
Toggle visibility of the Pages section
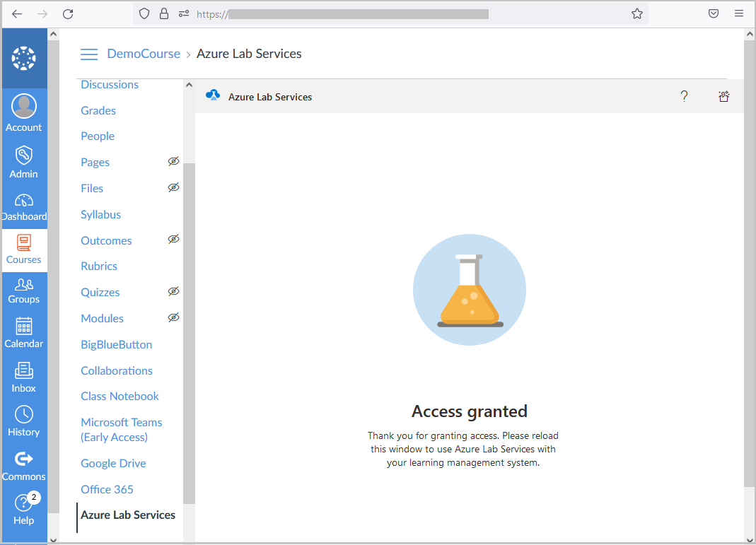[x=173, y=161]
